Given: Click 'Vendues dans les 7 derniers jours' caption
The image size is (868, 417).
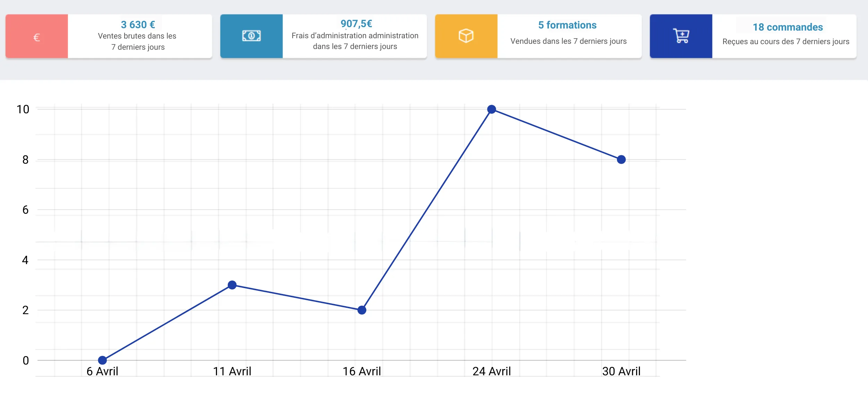Looking at the screenshot, I should pyautogui.click(x=568, y=41).
